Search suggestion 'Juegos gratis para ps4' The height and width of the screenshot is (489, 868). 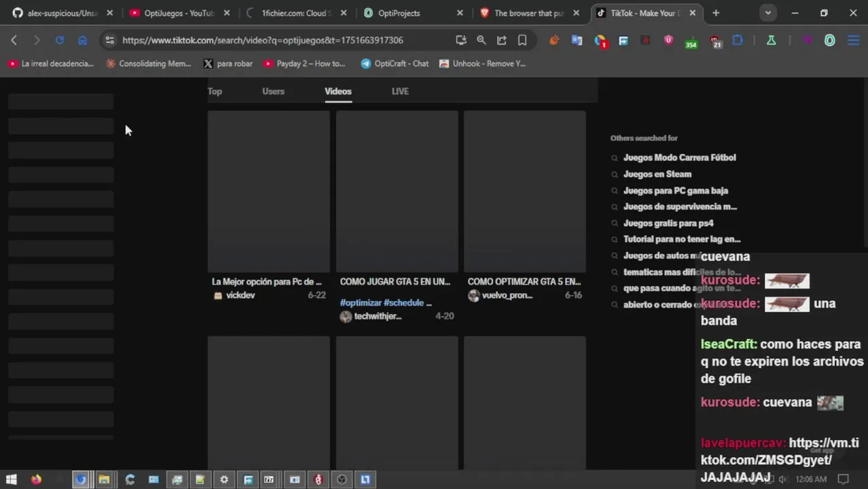[668, 223]
